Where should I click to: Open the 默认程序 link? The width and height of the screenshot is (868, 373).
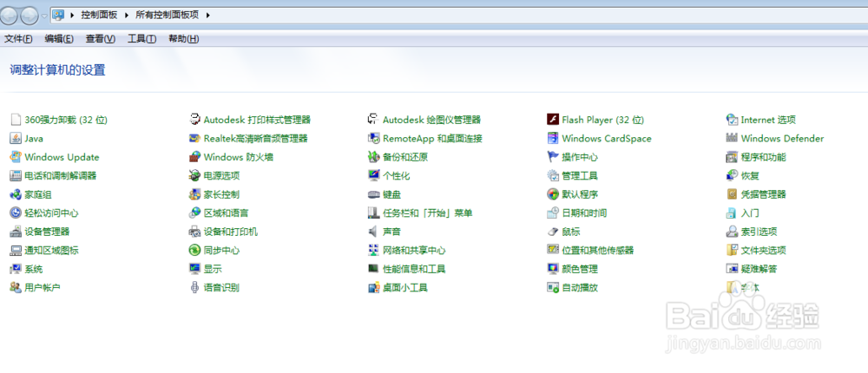pyautogui.click(x=580, y=195)
